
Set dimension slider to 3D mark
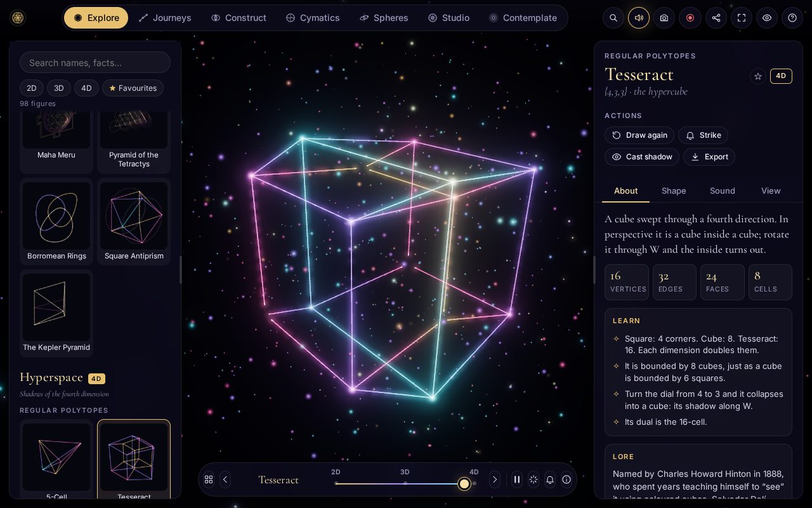coord(405,483)
